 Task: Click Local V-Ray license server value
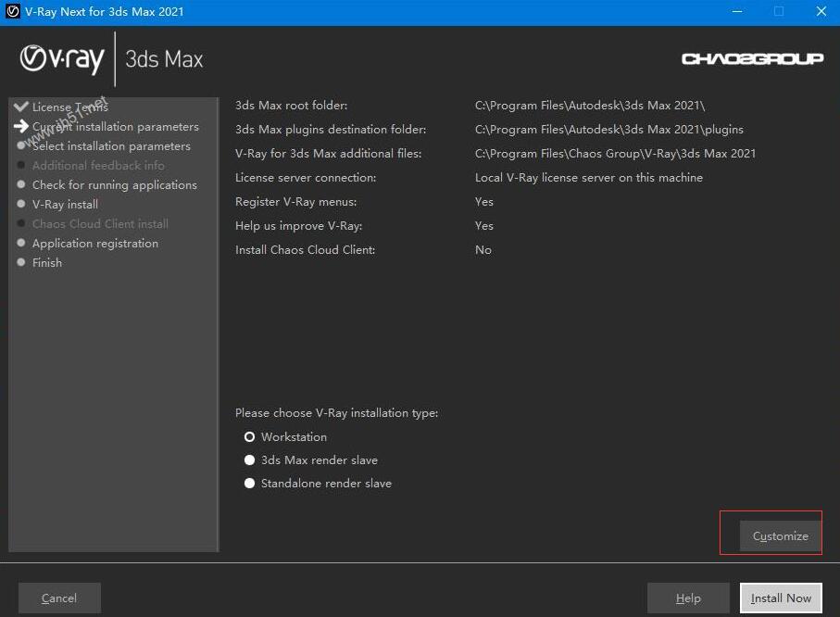click(589, 178)
